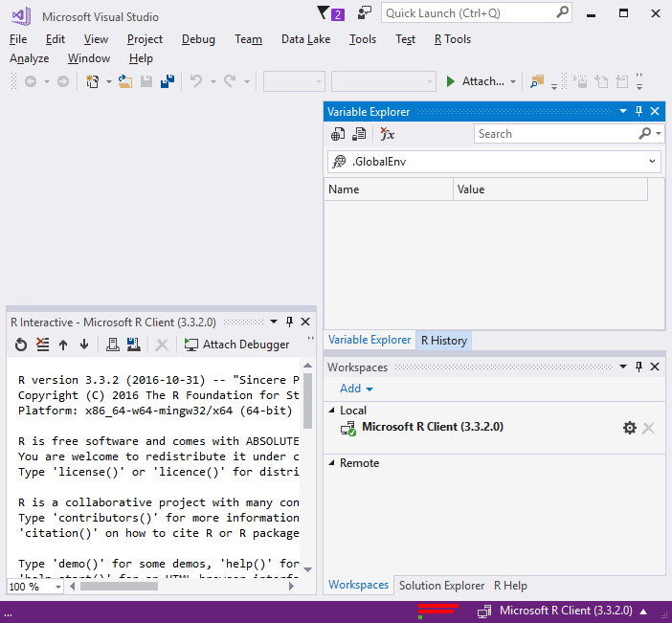672x623 pixels.
Task: Click the Save toolbar icon
Action: pyautogui.click(x=146, y=81)
